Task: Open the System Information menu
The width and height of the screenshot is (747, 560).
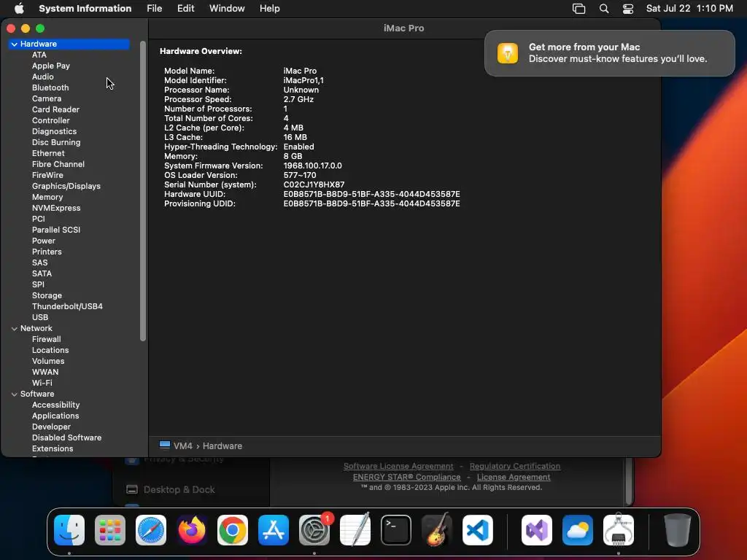Action: pos(85,8)
